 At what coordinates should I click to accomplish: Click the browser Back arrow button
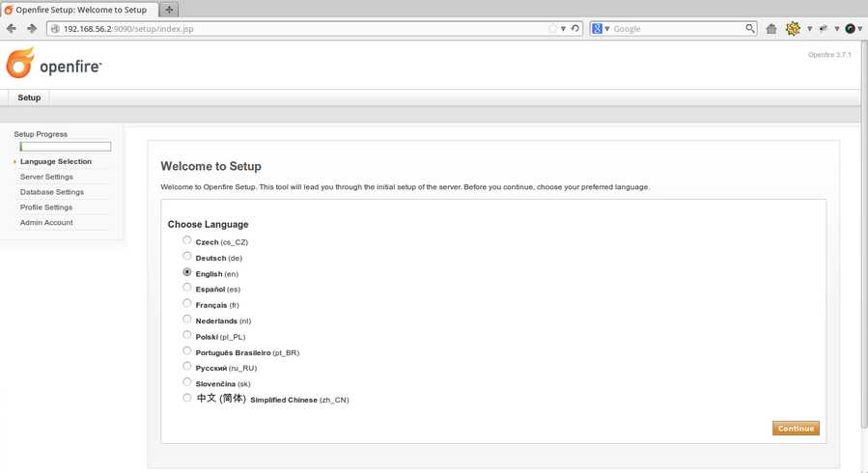[12, 28]
